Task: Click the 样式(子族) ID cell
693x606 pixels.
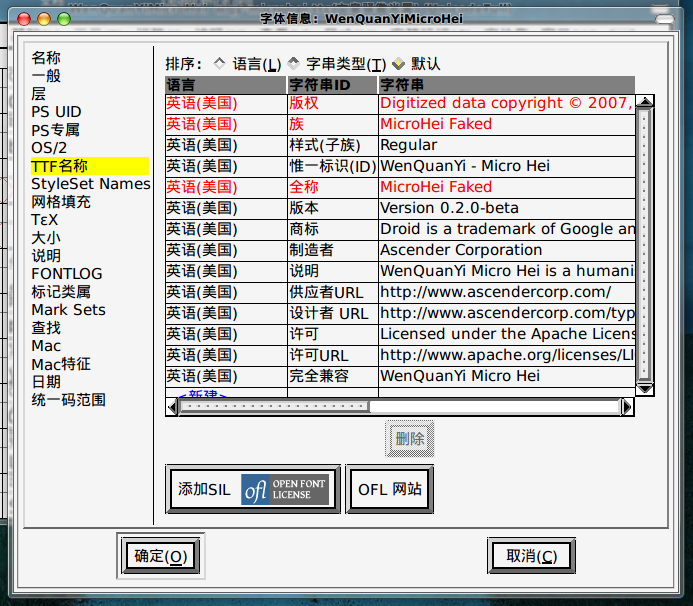Action: pyautogui.click(x=333, y=145)
